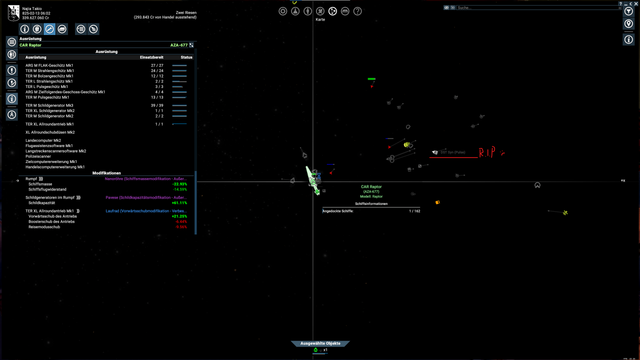This screenshot has height=360, width=640.
Task: Expand the Rumpf modification icon
Action: coord(41,179)
